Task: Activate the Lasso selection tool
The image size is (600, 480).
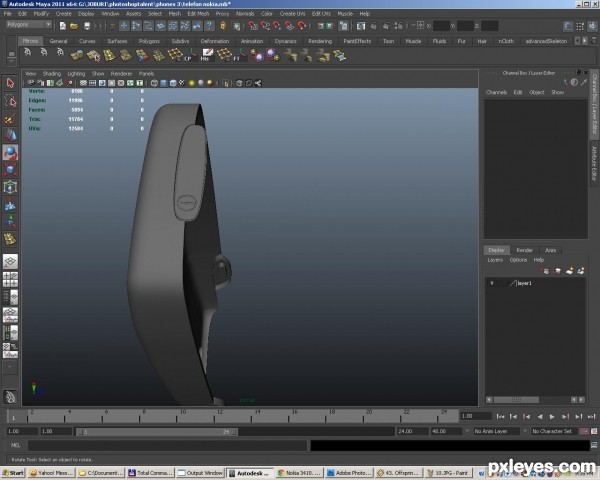Action: point(10,101)
